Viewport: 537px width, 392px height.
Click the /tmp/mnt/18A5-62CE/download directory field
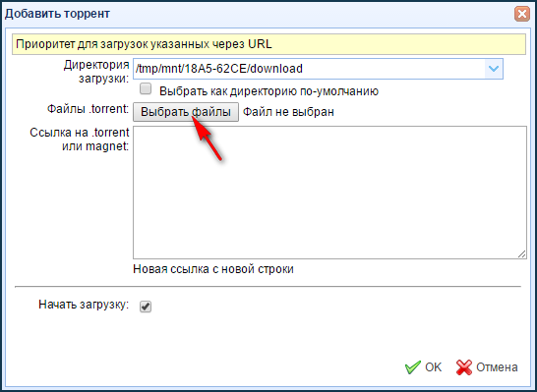coord(318,69)
